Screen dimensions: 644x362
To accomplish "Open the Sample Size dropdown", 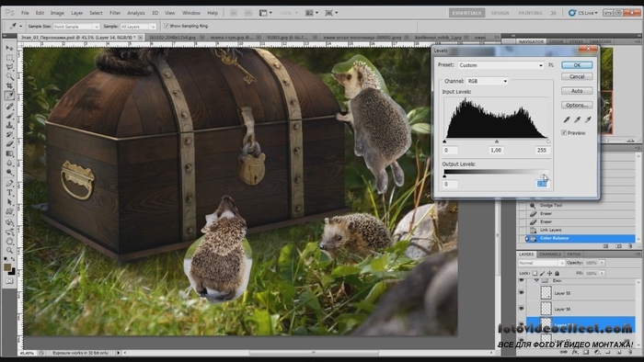I will (76, 27).
